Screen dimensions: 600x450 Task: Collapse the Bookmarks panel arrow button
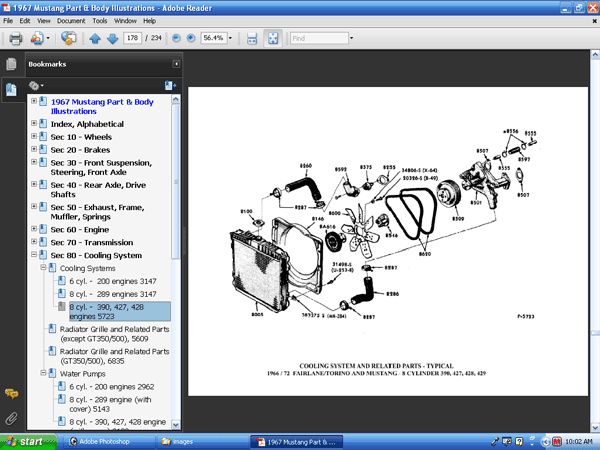(176, 64)
